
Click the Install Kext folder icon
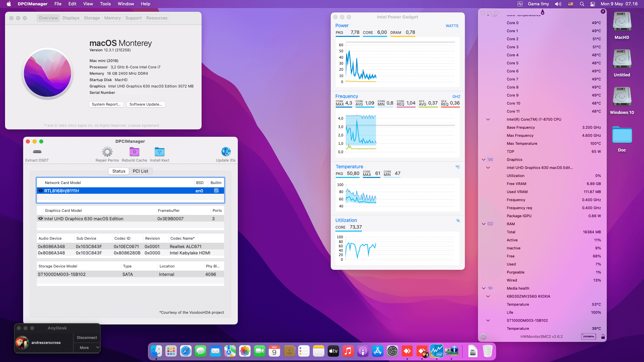click(x=160, y=152)
